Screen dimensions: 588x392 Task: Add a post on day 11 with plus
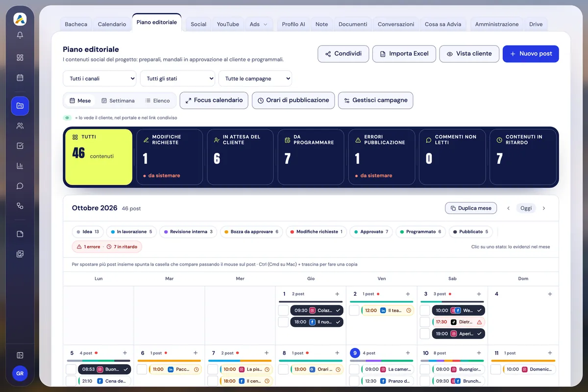point(550,353)
